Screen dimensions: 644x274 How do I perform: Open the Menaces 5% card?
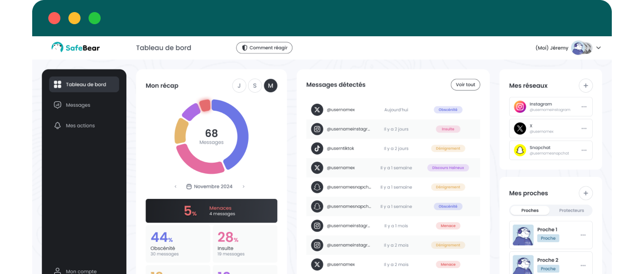point(211,211)
